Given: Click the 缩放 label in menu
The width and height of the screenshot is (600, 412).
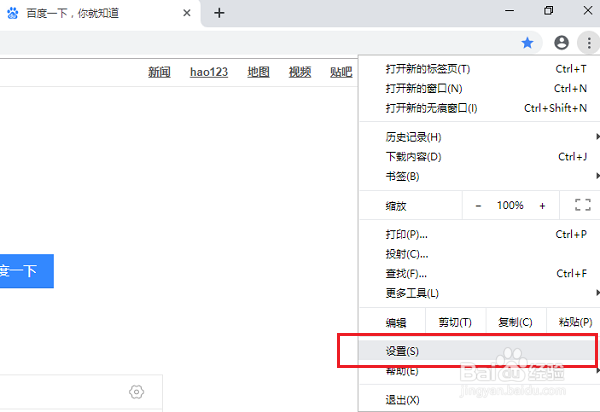Looking at the screenshot, I should coord(396,206).
